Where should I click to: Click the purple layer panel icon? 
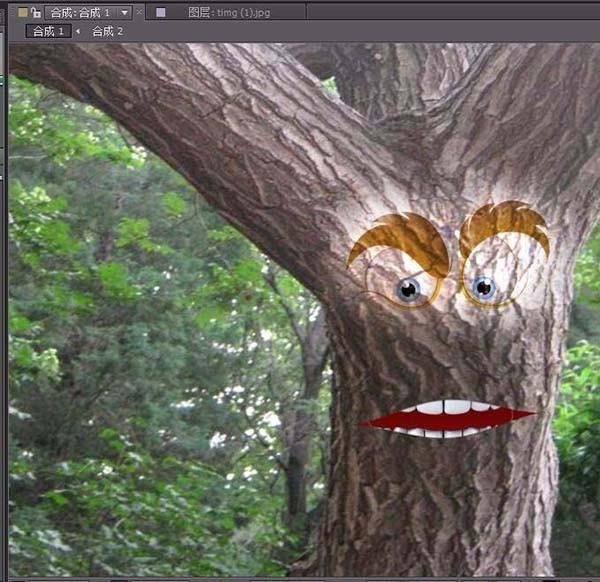pyautogui.click(x=160, y=12)
